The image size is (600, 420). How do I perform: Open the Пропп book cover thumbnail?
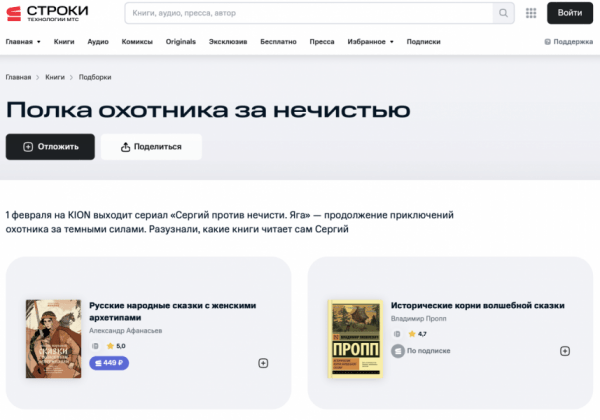click(x=355, y=339)
